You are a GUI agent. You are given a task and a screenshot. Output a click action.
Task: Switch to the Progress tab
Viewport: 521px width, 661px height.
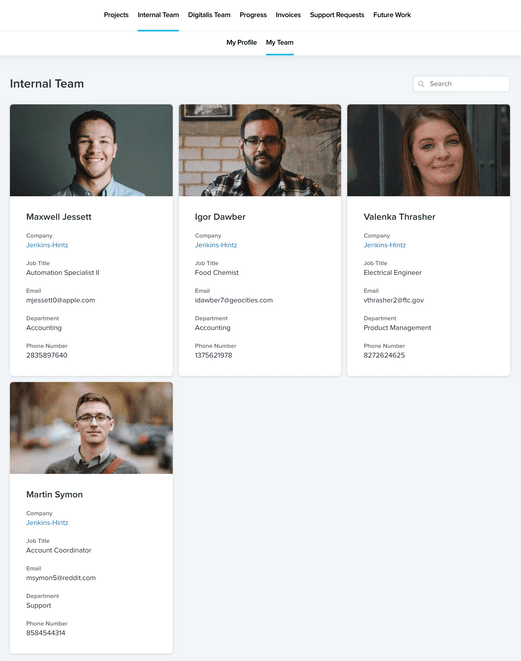(253, 15)
